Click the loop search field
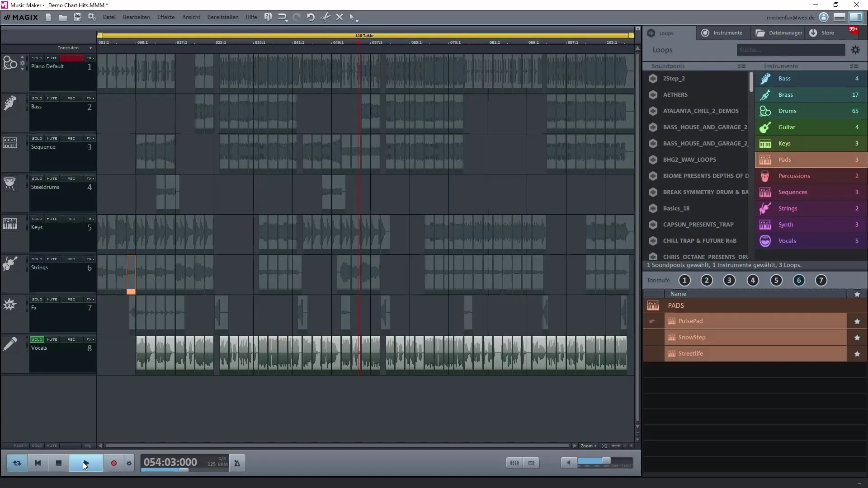Viewport: 868px width, 488px height. pyautogui.click(x=791, y=50)
